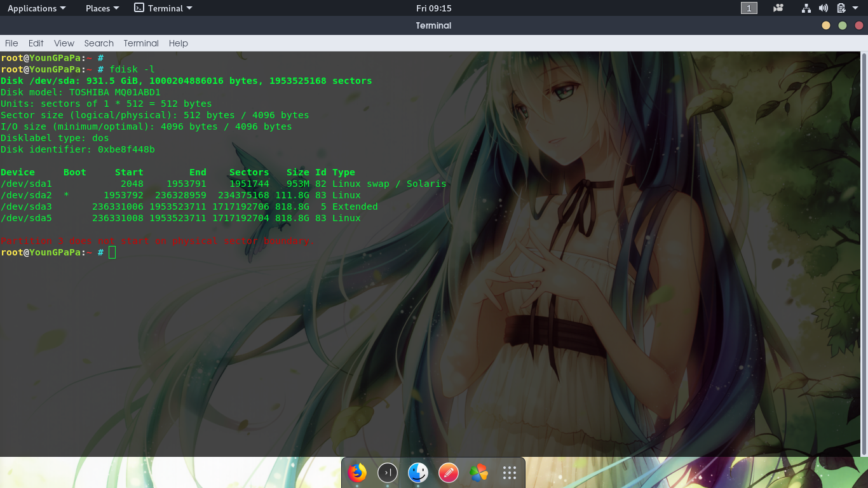Click '/dev/sda3' partition row
Viewport: 868px width, 488px height.
[189, 207]
